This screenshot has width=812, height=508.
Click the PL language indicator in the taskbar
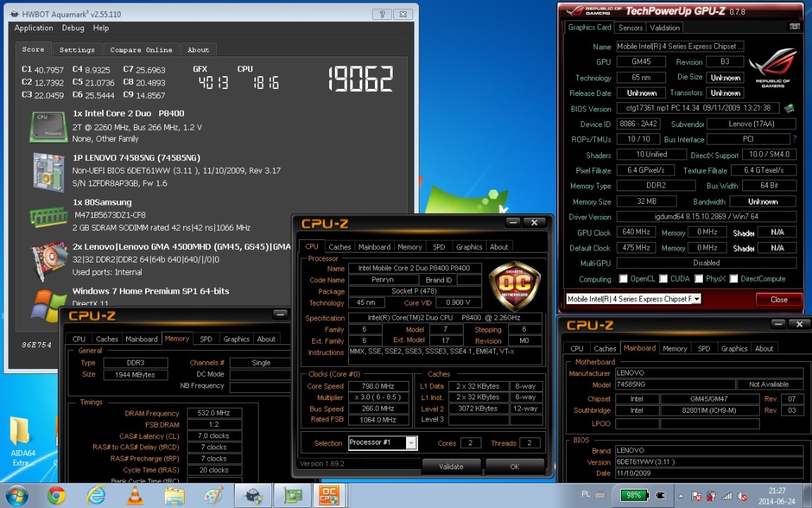tap(585, 495)
